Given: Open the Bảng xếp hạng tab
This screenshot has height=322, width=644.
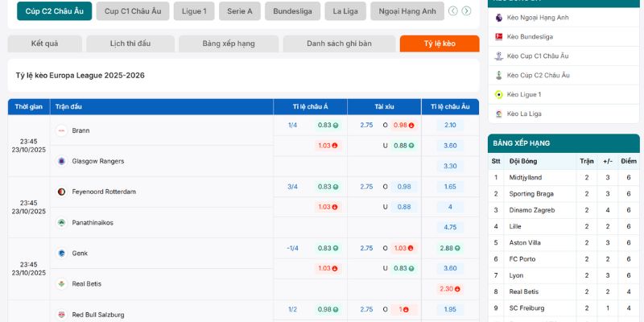Looking at the screenshot, I should [229, 43].
